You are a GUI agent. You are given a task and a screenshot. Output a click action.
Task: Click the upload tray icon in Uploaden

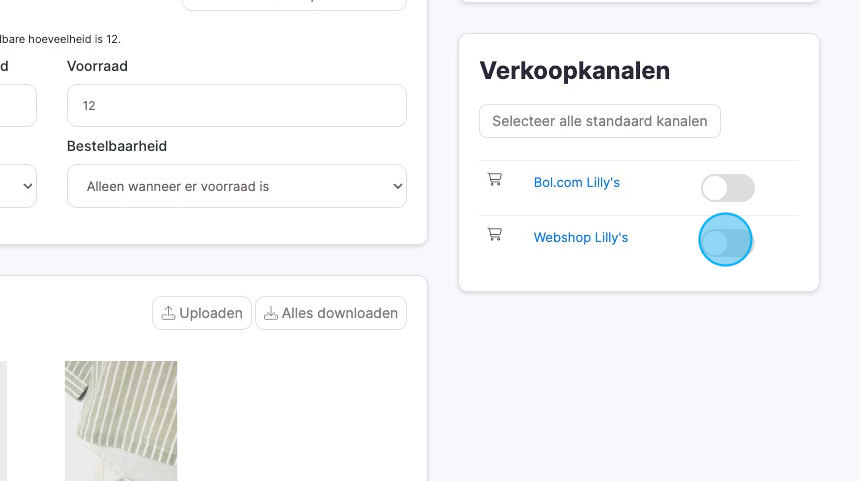[168, 313]
